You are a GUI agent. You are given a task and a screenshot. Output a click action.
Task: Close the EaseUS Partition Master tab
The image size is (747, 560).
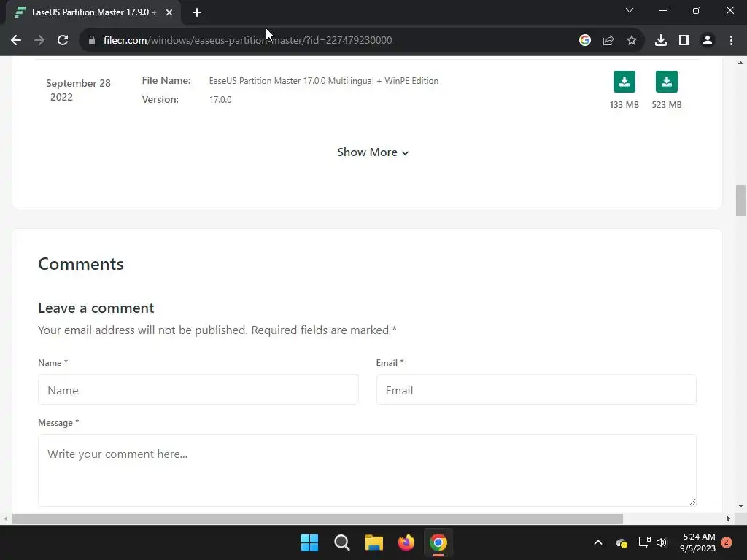(169, 12)
